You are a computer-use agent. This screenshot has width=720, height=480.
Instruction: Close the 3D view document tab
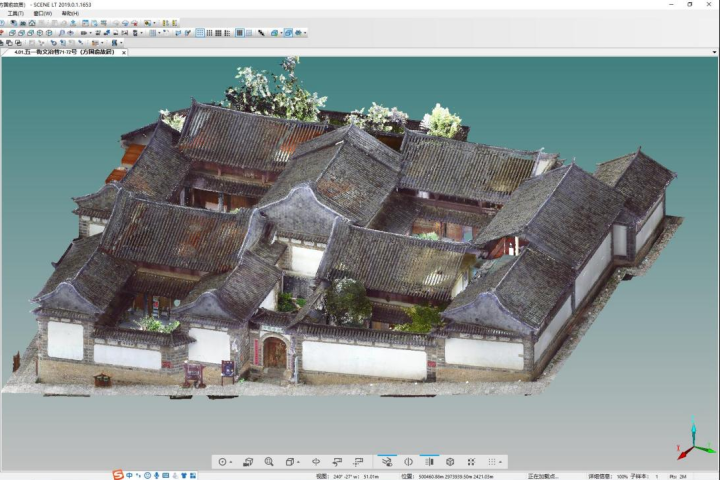coord(124,52)
